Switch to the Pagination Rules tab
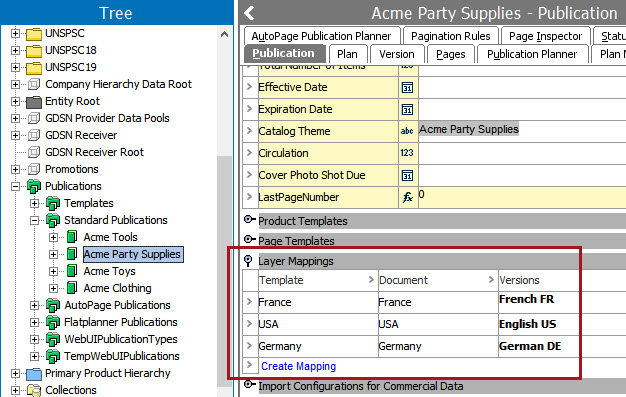 451,36
